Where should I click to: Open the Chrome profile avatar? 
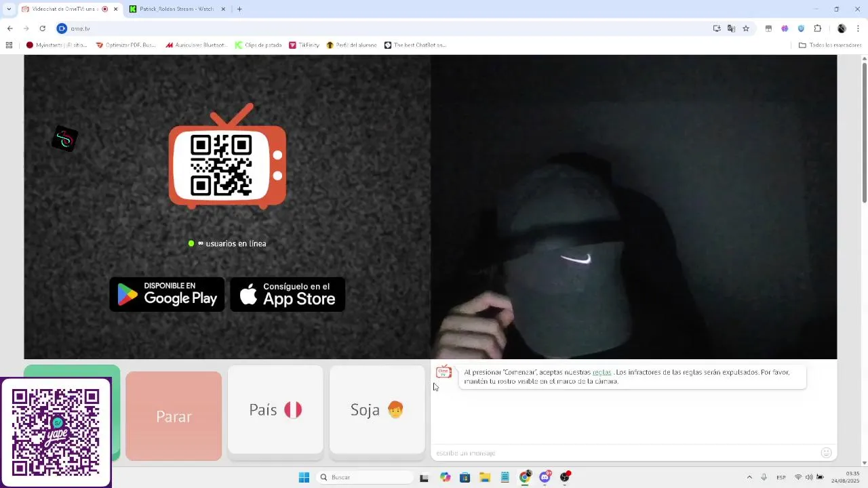pos(842,28)
